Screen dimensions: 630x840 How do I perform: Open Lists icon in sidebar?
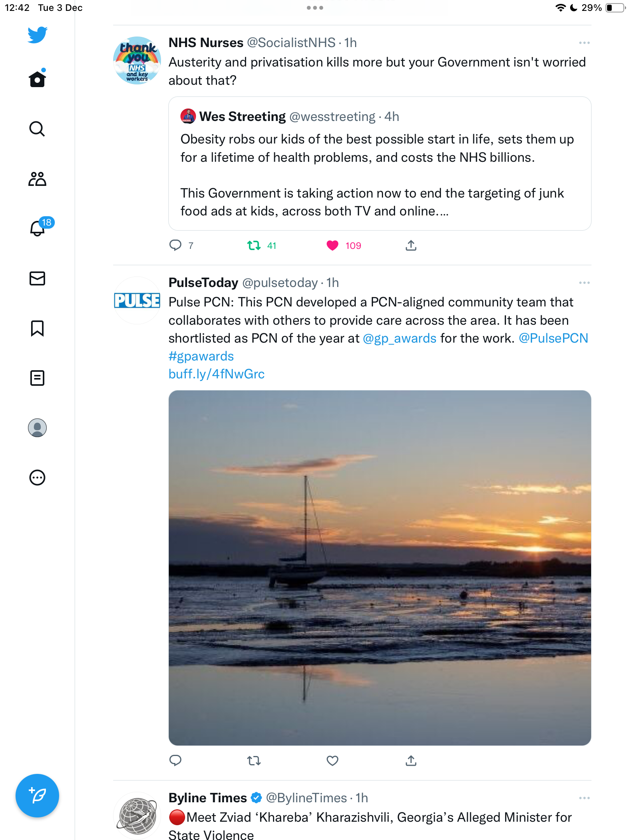pos(37,378)
